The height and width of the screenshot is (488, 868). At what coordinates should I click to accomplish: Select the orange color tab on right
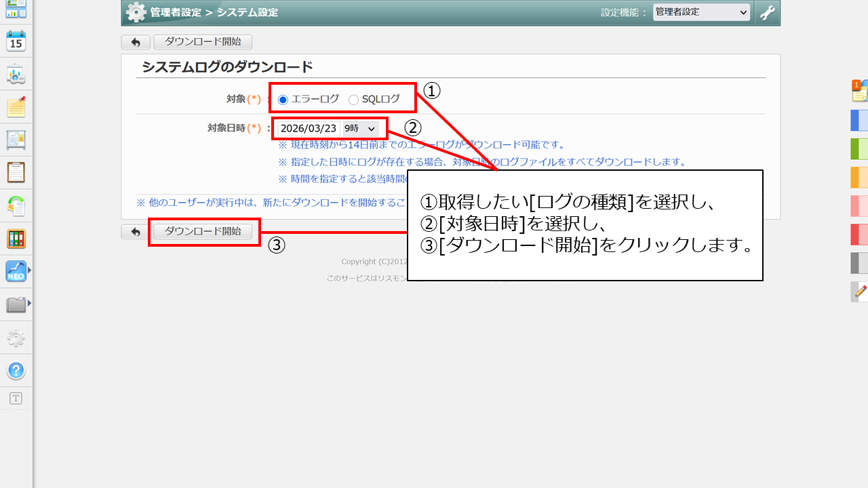[860, 177]
